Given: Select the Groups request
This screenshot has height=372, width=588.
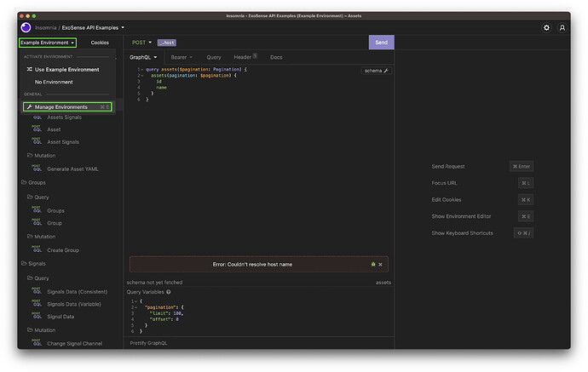Looking at the screenshot, I should pos(55,210).
